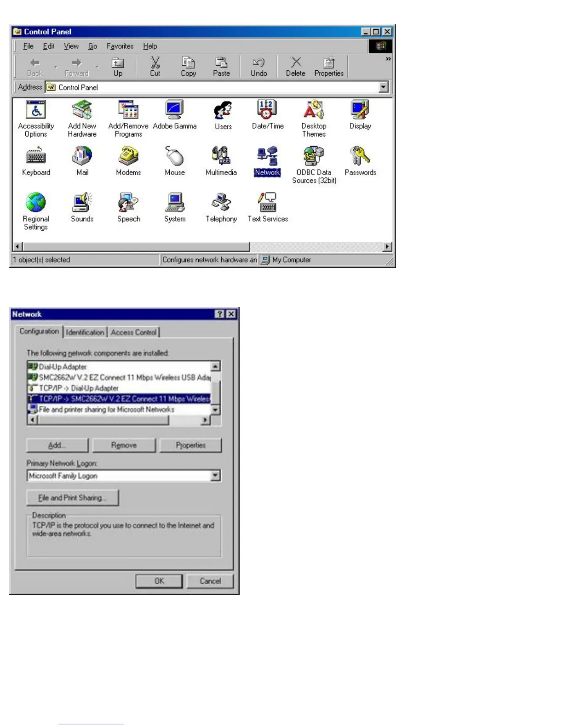Open Desktop Themes icon
Image resolution: width=563 pixels, height=728 pixels.
pyautogui.click(x=314, y=119)
